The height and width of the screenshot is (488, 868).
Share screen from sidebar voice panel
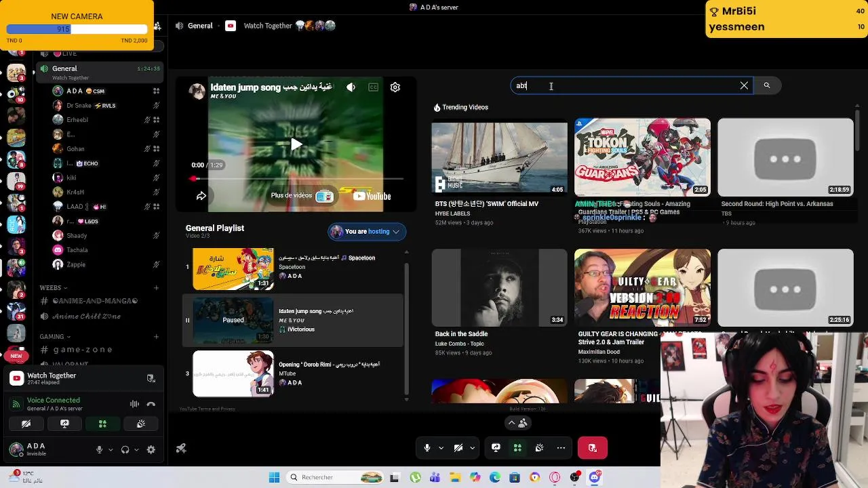click(64, 424)
